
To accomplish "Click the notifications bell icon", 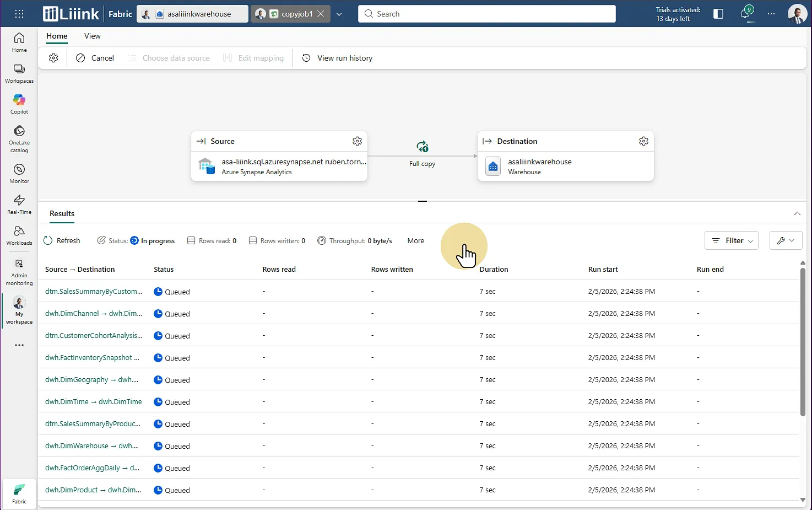I will (745, 14).
